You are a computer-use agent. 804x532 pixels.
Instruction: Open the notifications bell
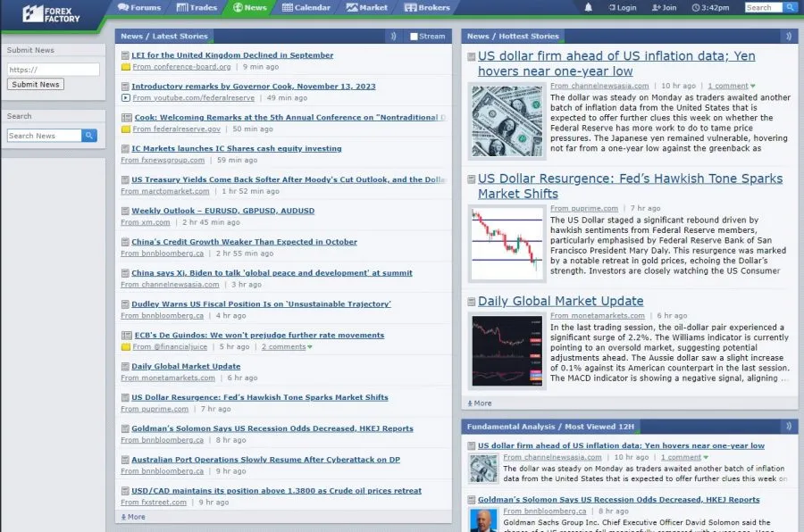pyautogui.click(x=588, y=8)
